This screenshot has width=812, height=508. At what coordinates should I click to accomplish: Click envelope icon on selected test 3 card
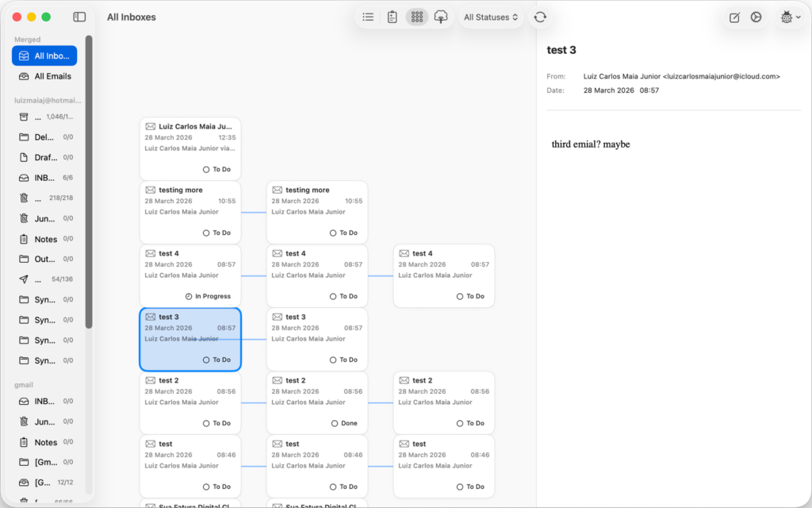[150, 317]
